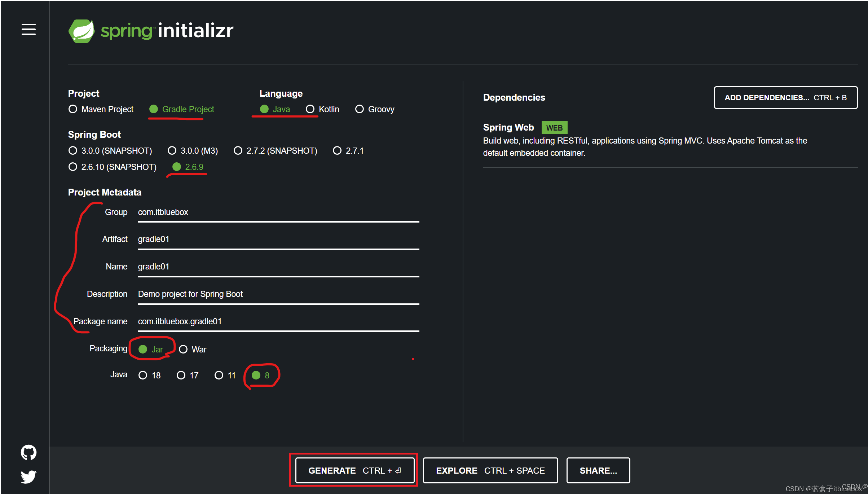Viewport: 868px width, 496px height.
Task: Click the Language heading
Action: [281, 93]
